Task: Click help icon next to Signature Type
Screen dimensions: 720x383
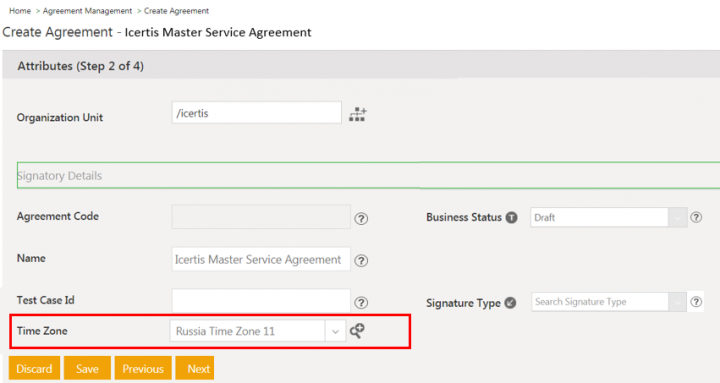Action: coord(696,302)
